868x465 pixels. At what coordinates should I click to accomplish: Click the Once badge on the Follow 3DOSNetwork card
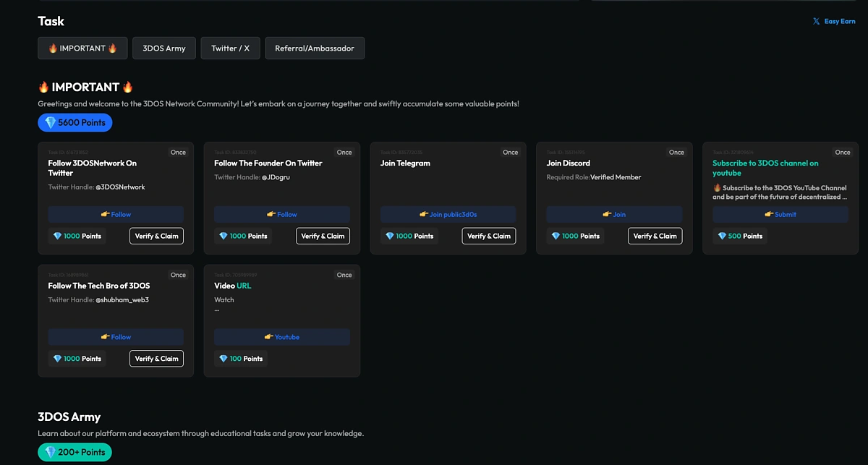click(x=179, y=153)
